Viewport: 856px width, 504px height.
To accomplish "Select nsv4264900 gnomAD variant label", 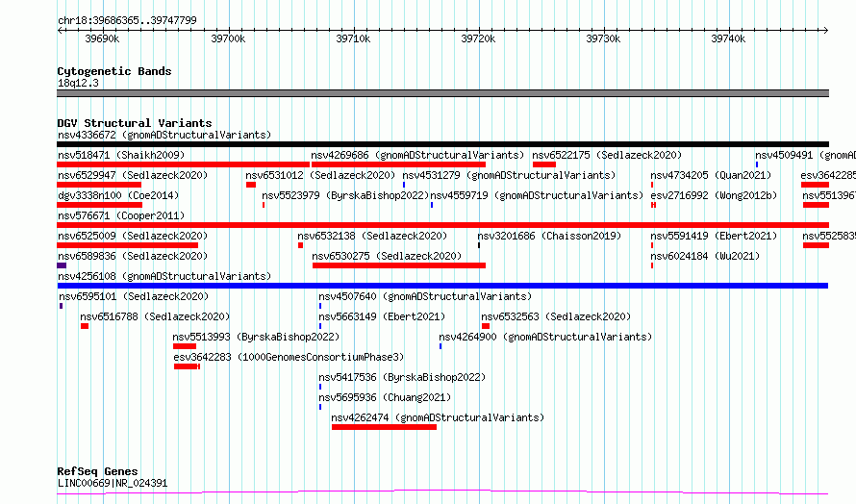I will pyautogui.click(x=545, y=337).
